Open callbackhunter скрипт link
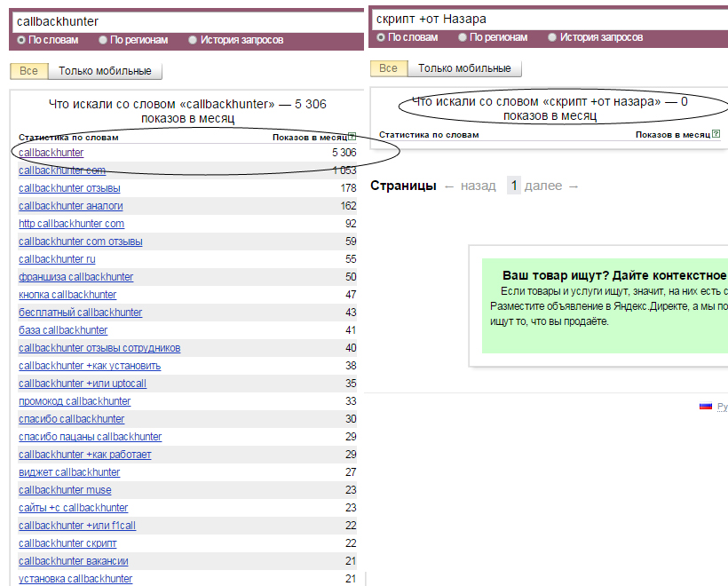This screenshot has height=586, width=728. click(67, 543)
